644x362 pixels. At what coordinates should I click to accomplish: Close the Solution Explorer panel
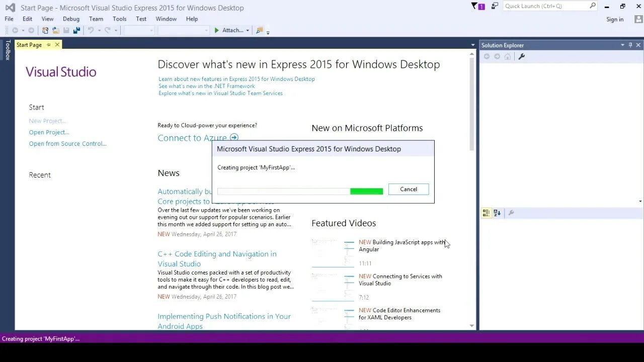[x=638, y=45]
